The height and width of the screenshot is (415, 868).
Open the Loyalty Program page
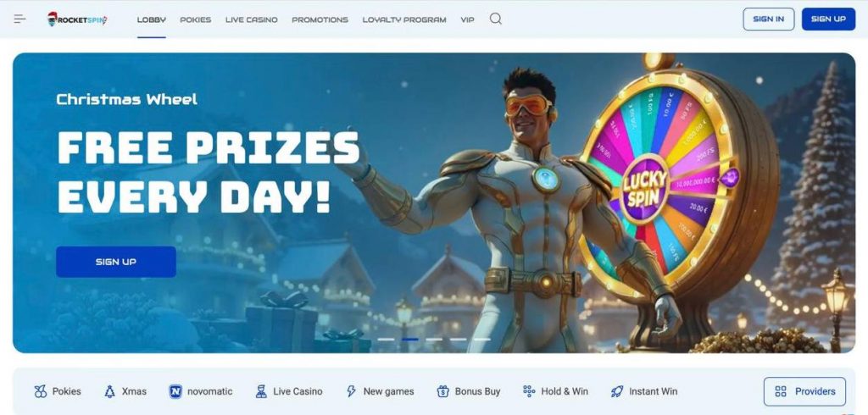click(404, 19)
